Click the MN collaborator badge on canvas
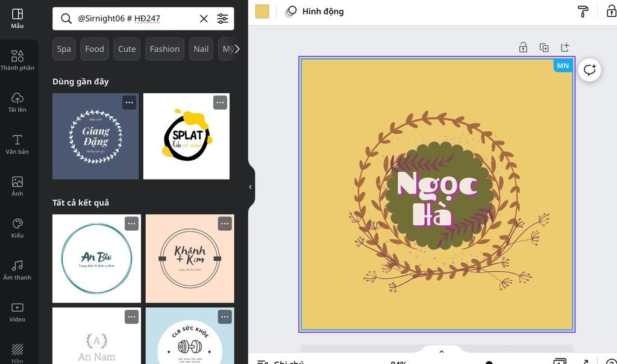 coord(563,66)
